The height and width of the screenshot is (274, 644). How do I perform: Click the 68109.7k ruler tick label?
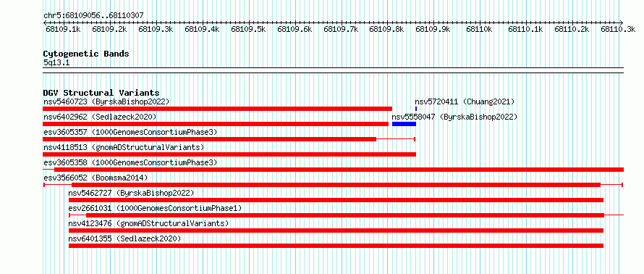(x=341, y=29)
